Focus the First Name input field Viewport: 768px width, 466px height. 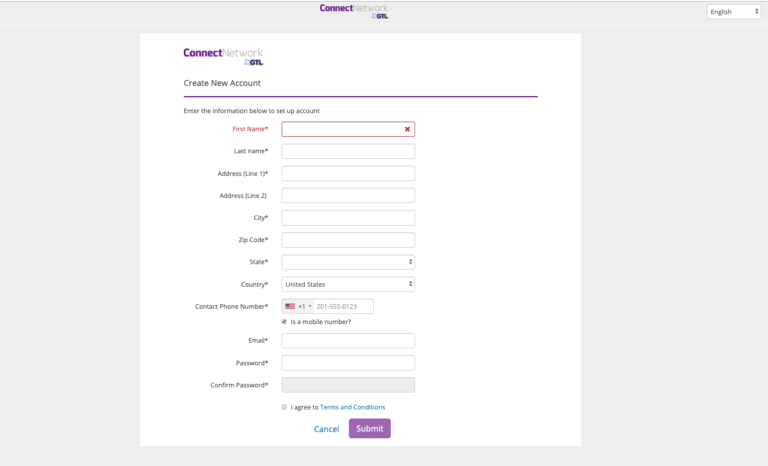348,129
